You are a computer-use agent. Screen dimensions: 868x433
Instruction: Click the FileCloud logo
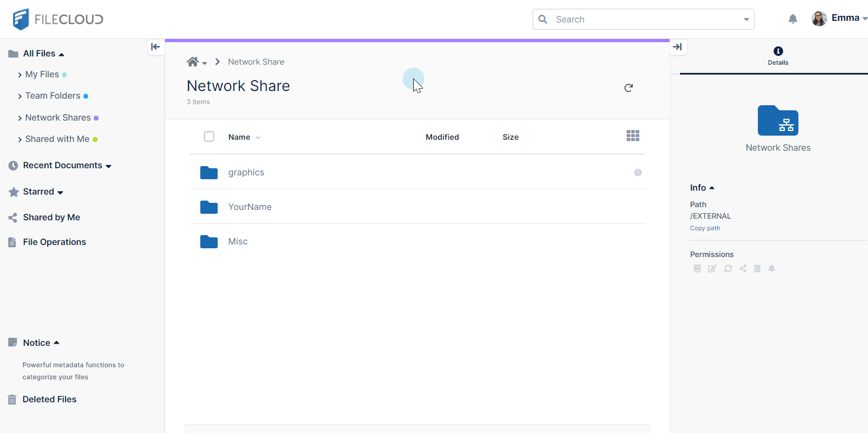[x=58, y=19]
